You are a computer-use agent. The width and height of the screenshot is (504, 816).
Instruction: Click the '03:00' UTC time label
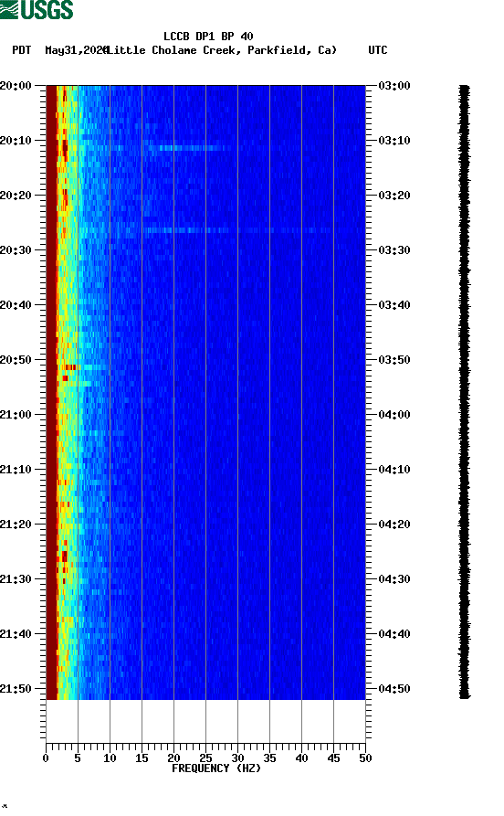point(394,85)
